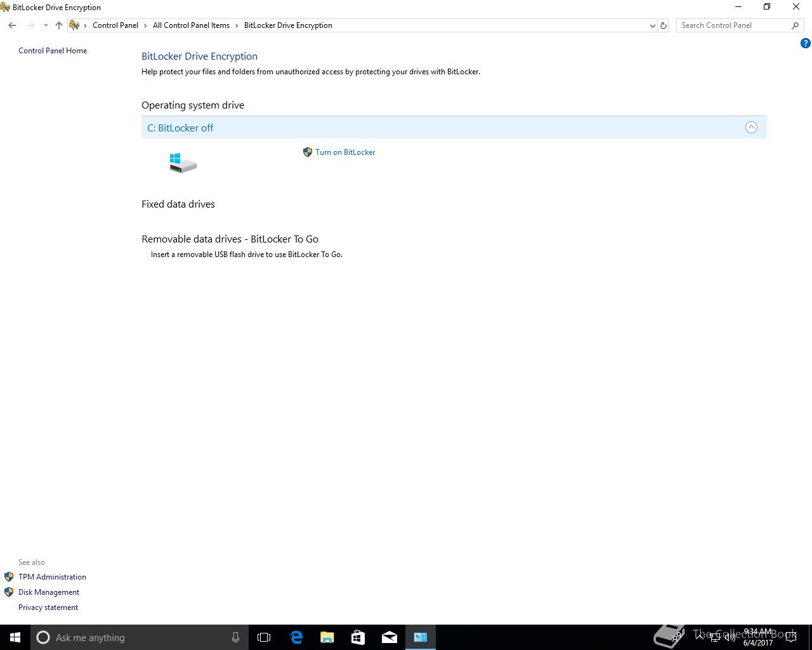The height and width of the screenshot is (650, 812).
Task: Click the Turn on BitLocker link
Action: pos(345,152)
